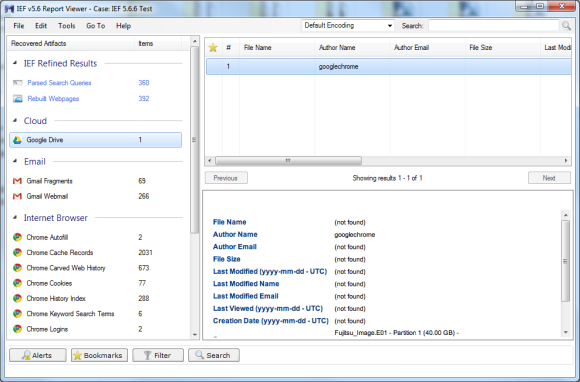Collapse the IEF Refined Results group
The height and width of the screenshot is (382, 580).
coord(15,63)
